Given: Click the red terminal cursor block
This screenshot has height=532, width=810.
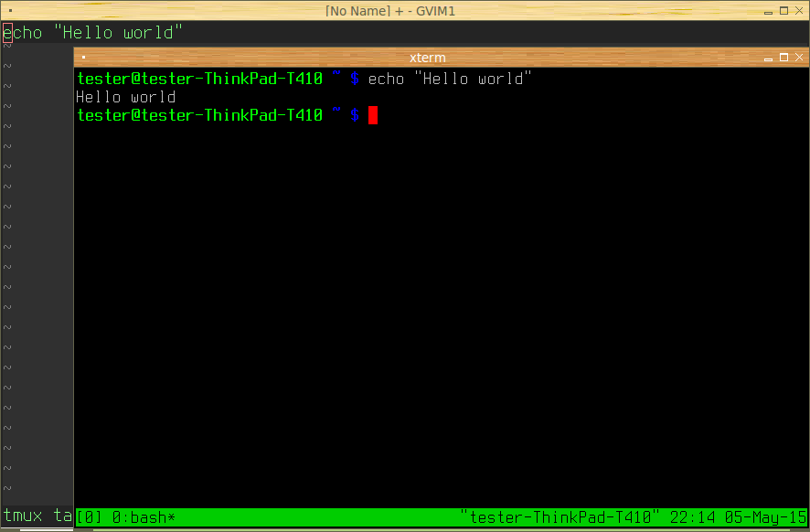Looking at the screenshot, I should 373,115.
